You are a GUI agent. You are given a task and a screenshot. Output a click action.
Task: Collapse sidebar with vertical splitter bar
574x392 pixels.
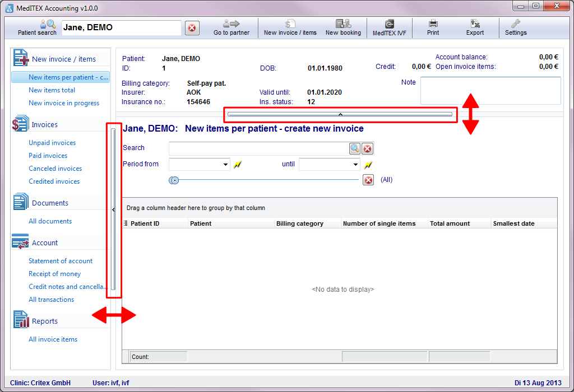tap(113, 209)
